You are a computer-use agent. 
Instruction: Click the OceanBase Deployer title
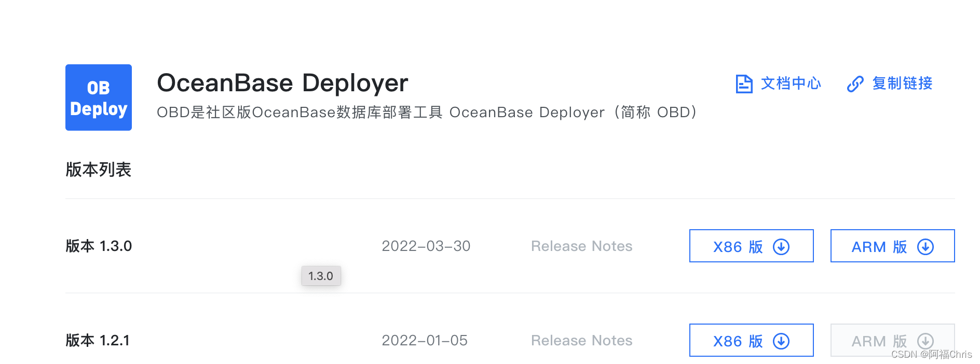pyautogui.click(x=283, y=82)
